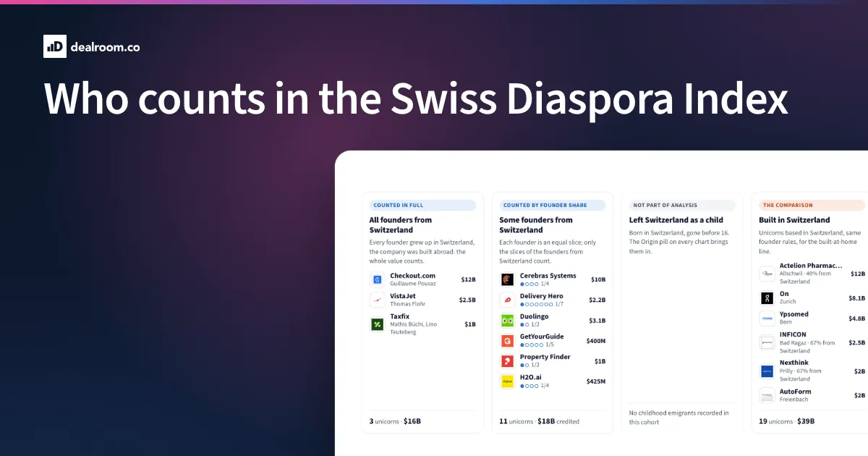Click the "Ypsomed" company name
Screen dimensions: 868x456
click(794, 314)
